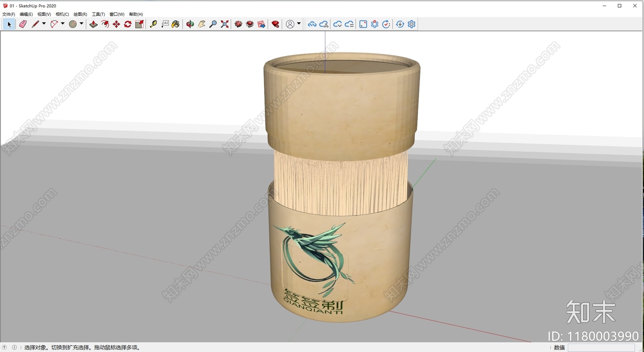Choose the Text label tool
The height and width of the screenshot is (352, 644).
click(x=165, y=24)
